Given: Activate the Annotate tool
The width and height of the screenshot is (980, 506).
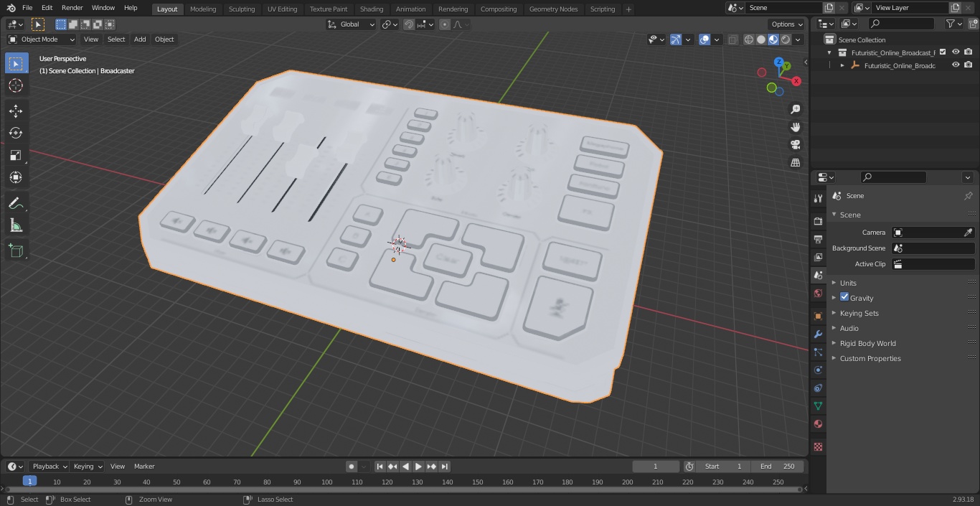Looking at the screenshot, I should pos(16,204).
